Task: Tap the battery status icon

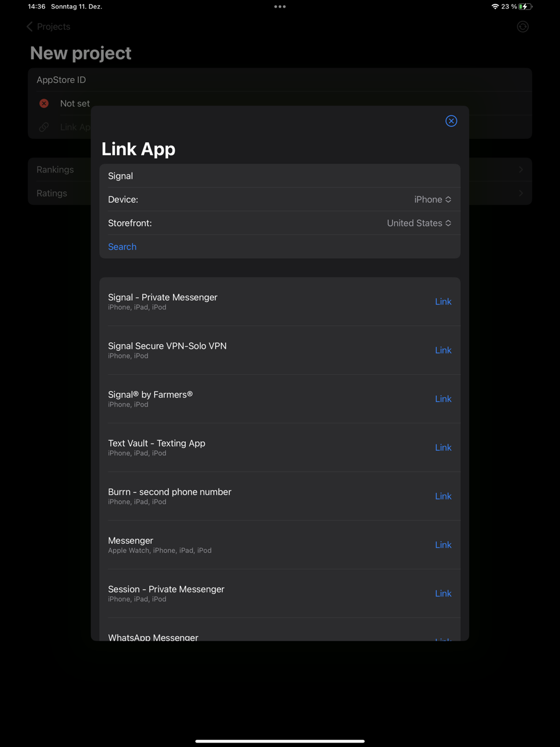Action: pos(525,7)
